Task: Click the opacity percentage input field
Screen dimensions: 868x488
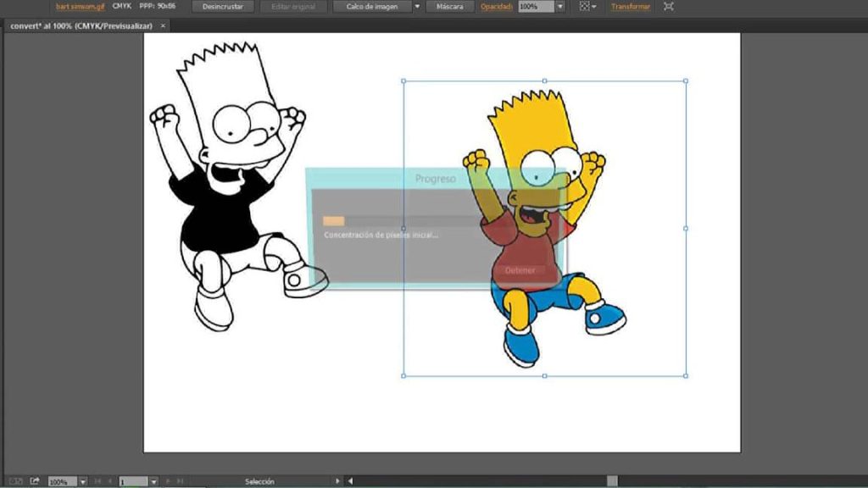Action: point(536,7)
